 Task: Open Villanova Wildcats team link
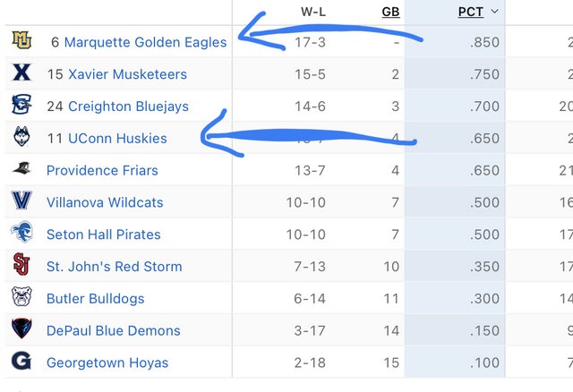click(x=105, y=202)
